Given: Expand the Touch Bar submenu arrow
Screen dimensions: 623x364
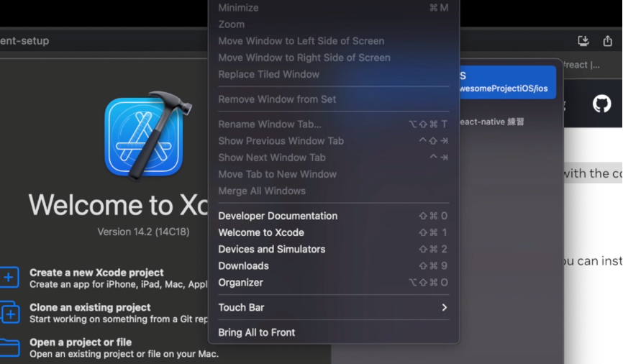Looking at the screenshot, I should coord(444,308).
